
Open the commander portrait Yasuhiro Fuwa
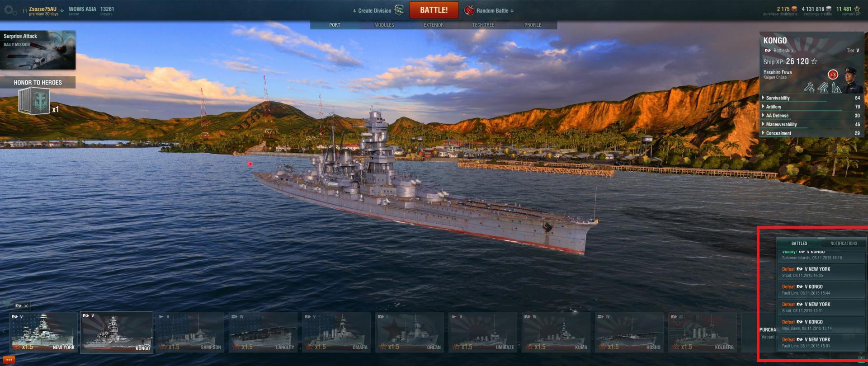(x=852, y=80)
